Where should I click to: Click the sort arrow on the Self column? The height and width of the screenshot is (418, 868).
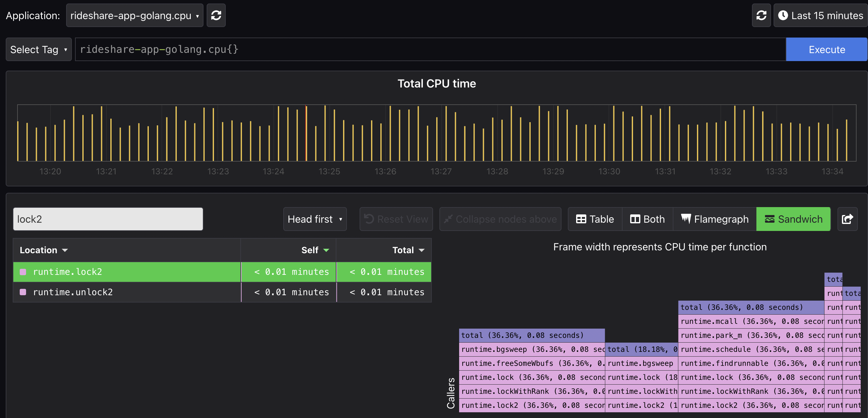(326, 250)
